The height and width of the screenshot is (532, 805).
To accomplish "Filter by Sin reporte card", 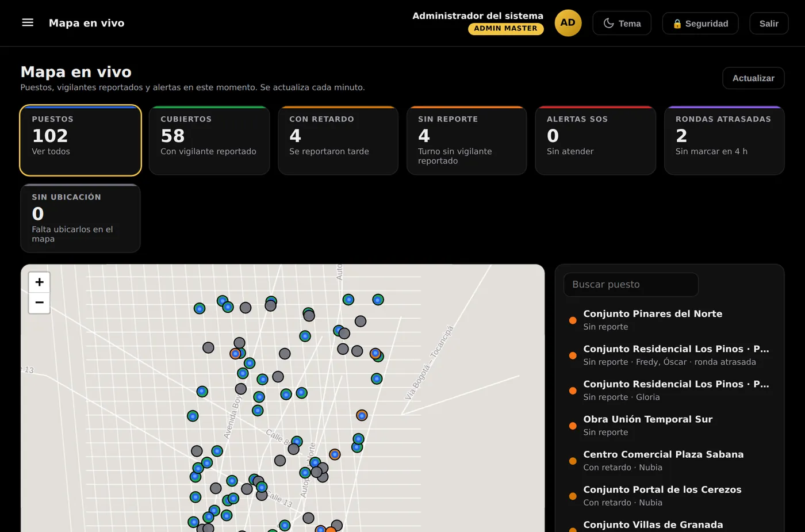I will [467, 140].
